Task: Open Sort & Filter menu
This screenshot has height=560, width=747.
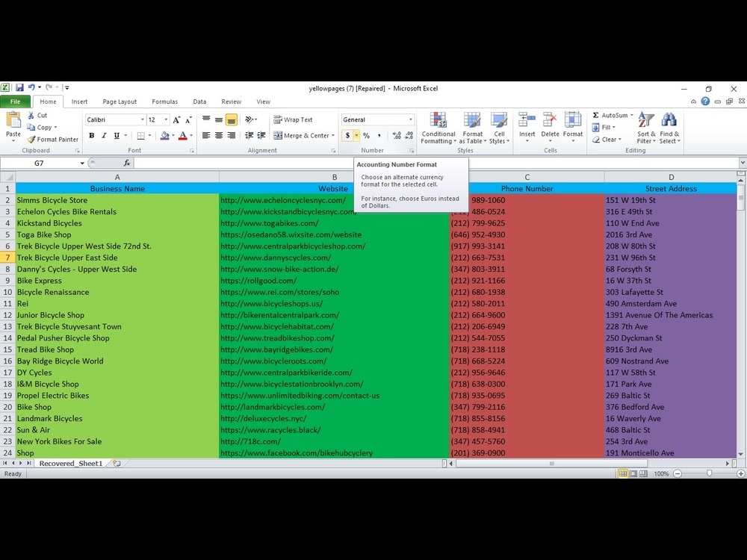Action: click(x=646, y=128)
